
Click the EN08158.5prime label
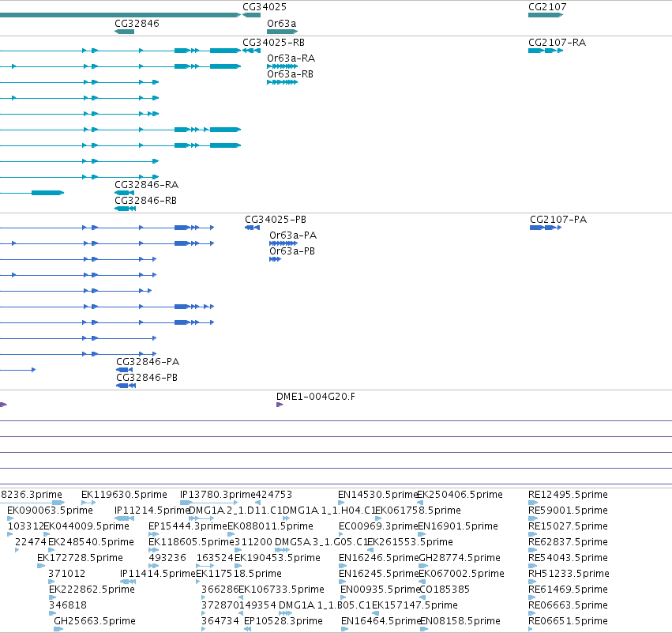click(x=460, y=621)
